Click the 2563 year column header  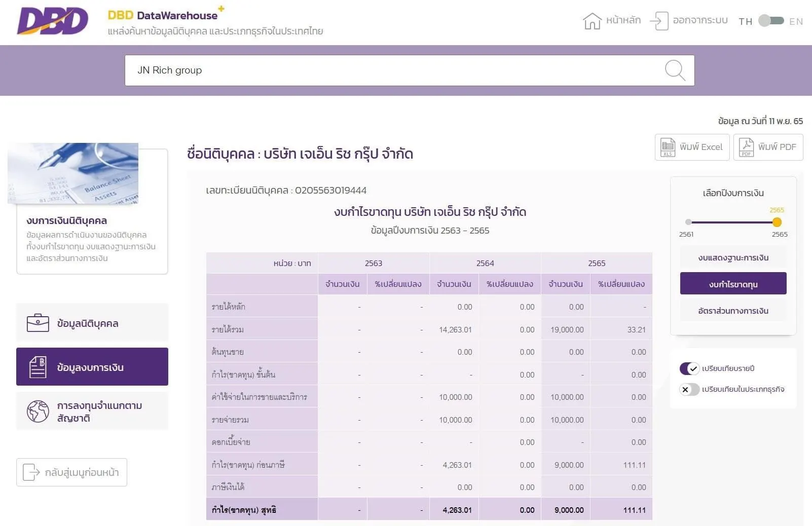pos(374,263)
